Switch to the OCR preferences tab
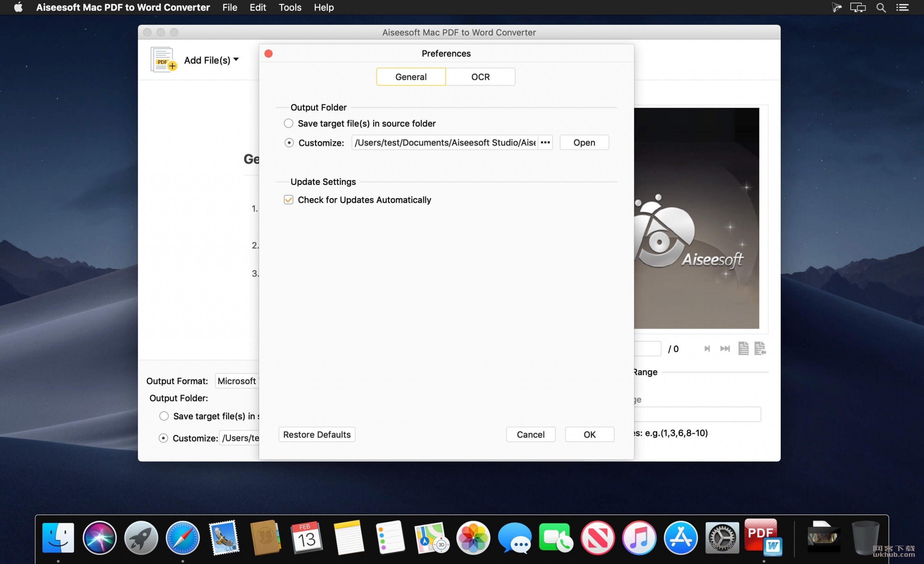Screen dimensions: 924x564 click(x=480, y=77)
